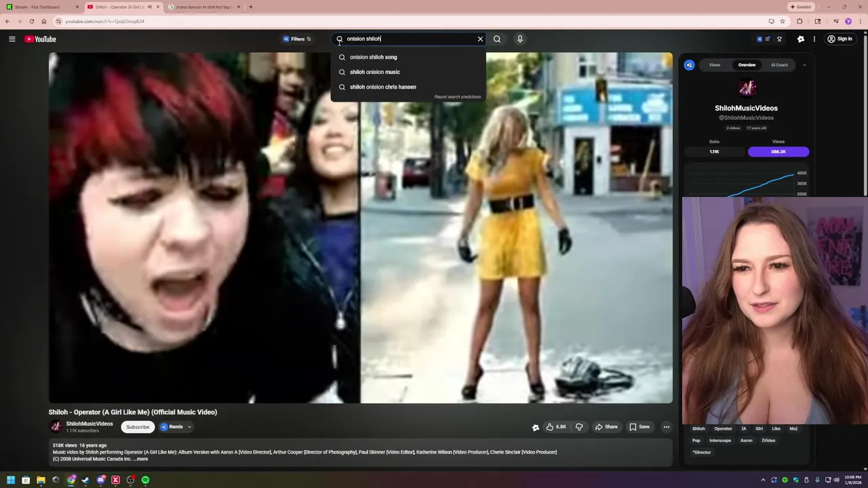The height and width of the screenshot is (488, 868).
Task: Bookmark this page with the star
Action: (783, 21)
